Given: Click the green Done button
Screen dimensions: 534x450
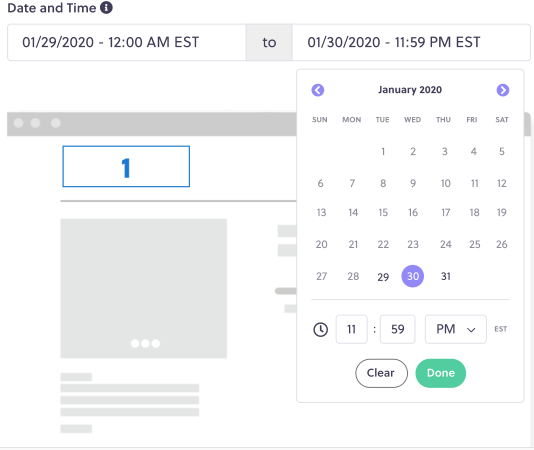Looking at the screenshot, I should (441, 373).
